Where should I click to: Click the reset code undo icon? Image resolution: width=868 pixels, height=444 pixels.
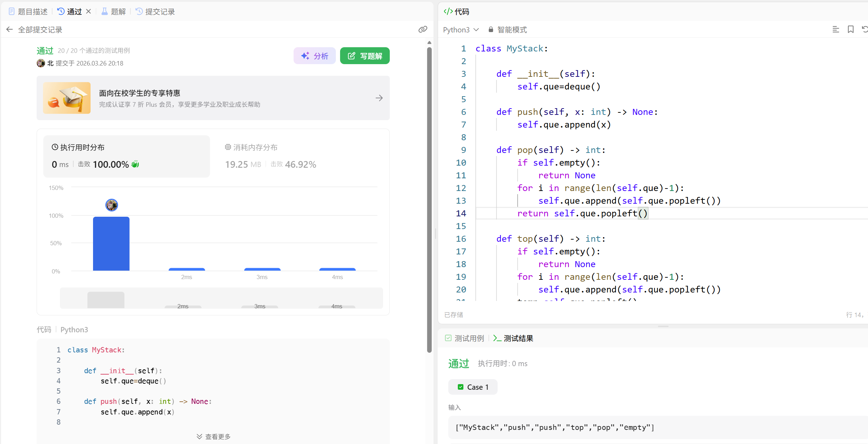click(864, 30)
